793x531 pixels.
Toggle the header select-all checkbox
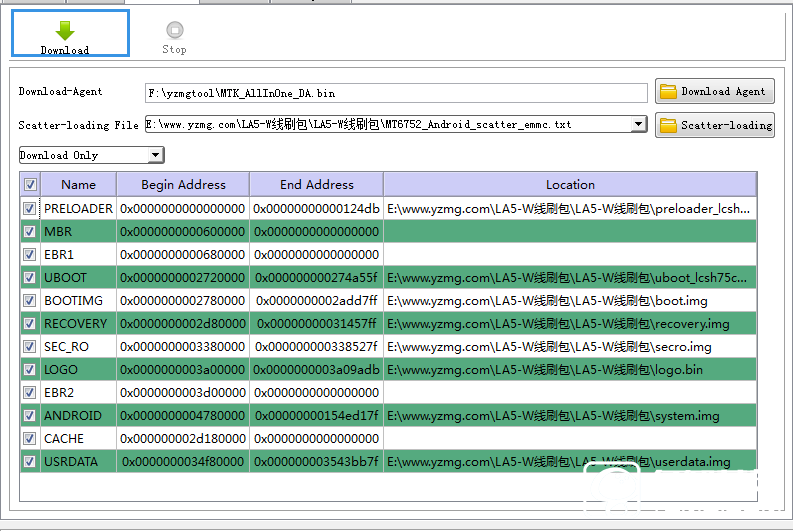tap(30, 185)
